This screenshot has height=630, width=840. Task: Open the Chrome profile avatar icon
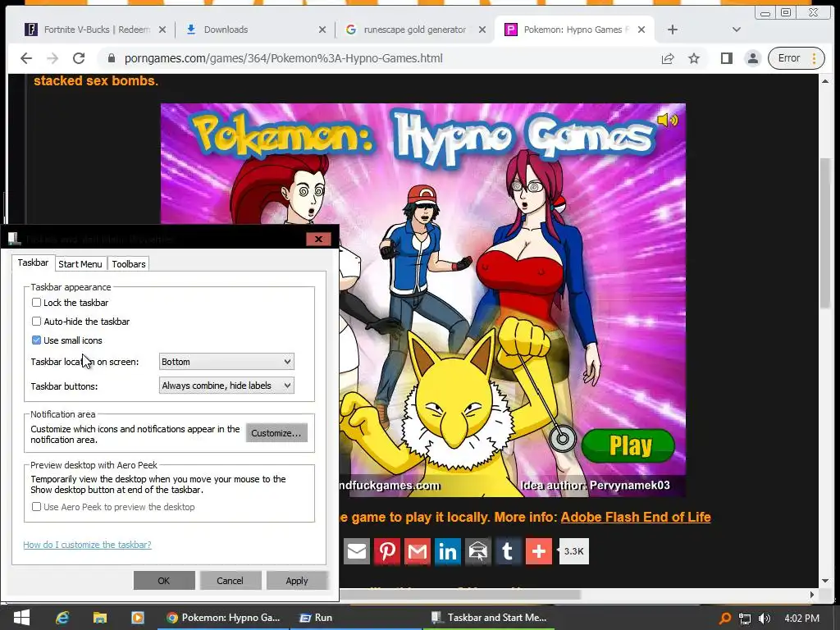pos(753,58)
